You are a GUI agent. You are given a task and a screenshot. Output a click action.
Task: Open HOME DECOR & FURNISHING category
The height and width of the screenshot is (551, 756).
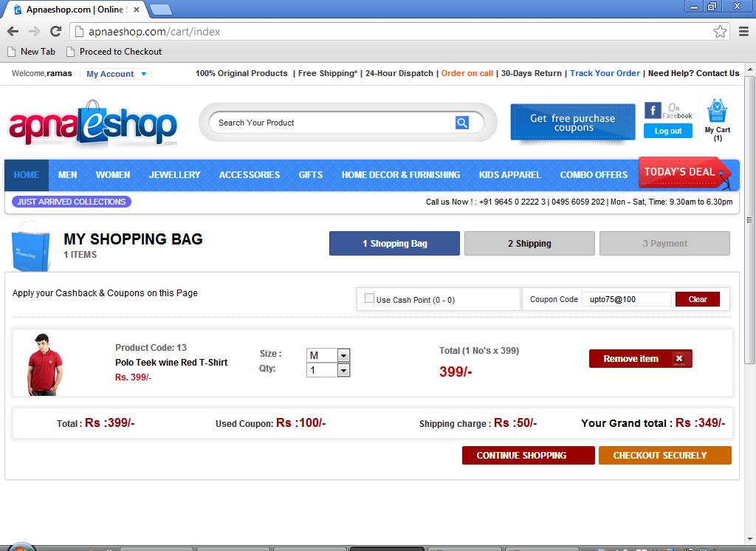pos(401,174)
